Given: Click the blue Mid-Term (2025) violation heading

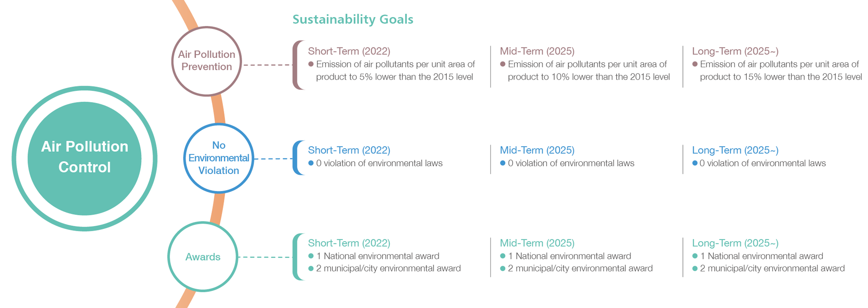Looking at the screenshot, I should point(537,150).
